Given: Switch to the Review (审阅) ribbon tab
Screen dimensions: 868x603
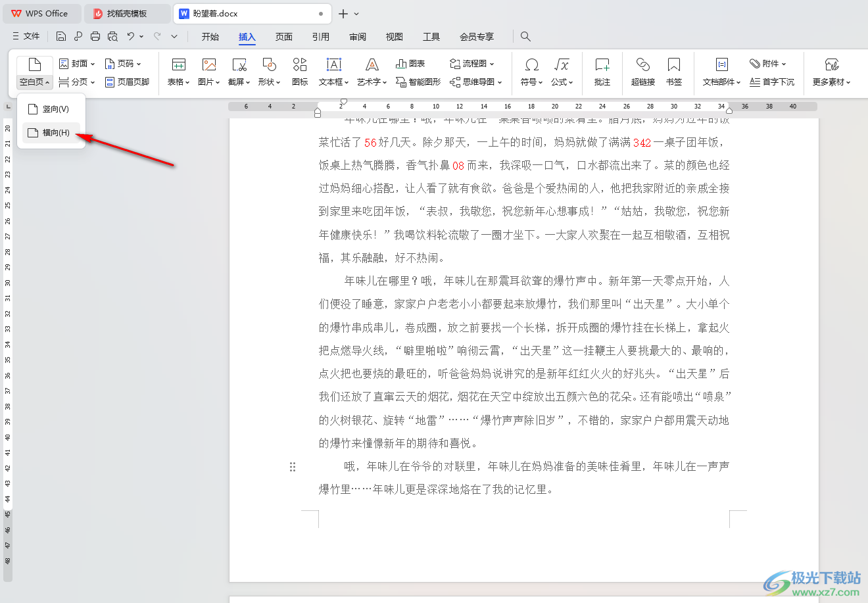Looking at the screenshot, I should (x=358, y=37).
